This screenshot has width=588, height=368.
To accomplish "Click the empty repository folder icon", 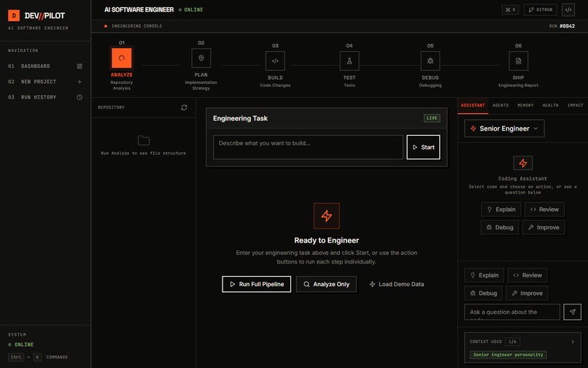I will coord(144,140).
